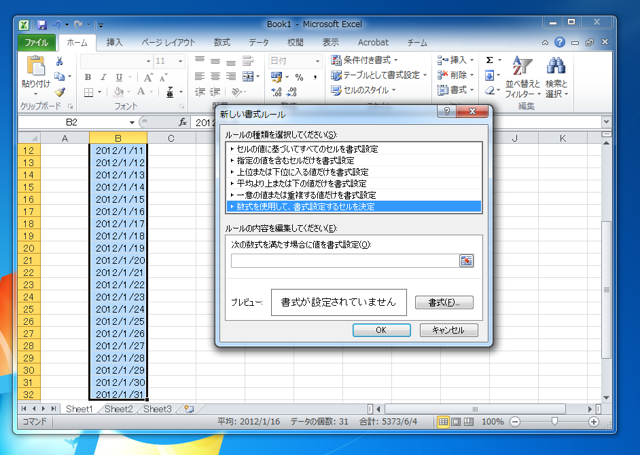Click the Increase font size icon
Screen dimensions: 640x455
[148, 77]
